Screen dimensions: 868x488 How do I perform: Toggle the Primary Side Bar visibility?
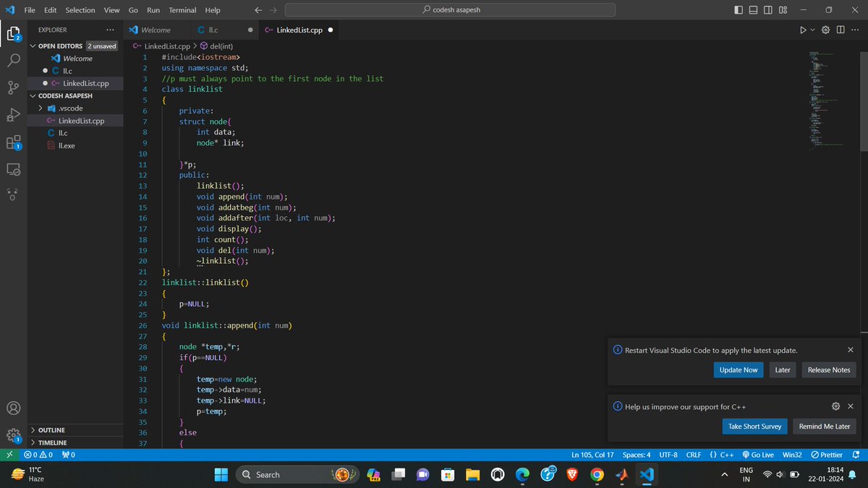click(738, 9)
